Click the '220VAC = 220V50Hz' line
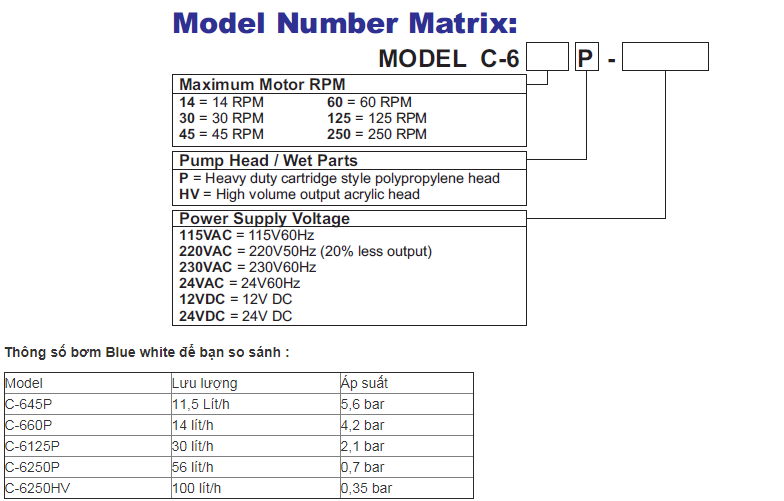The height and width of the screenshot is (501, 784). 306,251
